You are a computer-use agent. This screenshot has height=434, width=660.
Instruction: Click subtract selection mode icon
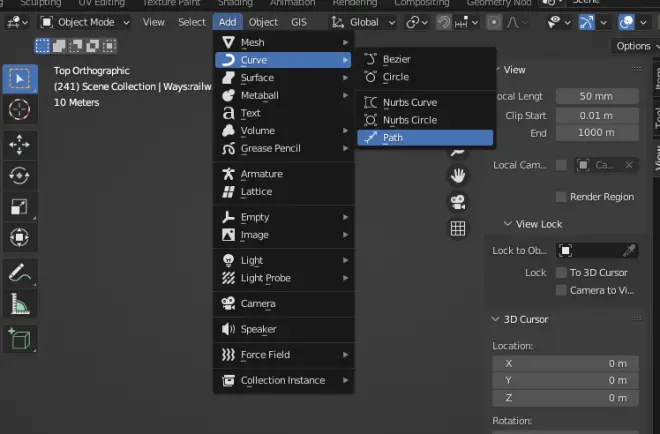pyautogui.click(x=75, y=45)
